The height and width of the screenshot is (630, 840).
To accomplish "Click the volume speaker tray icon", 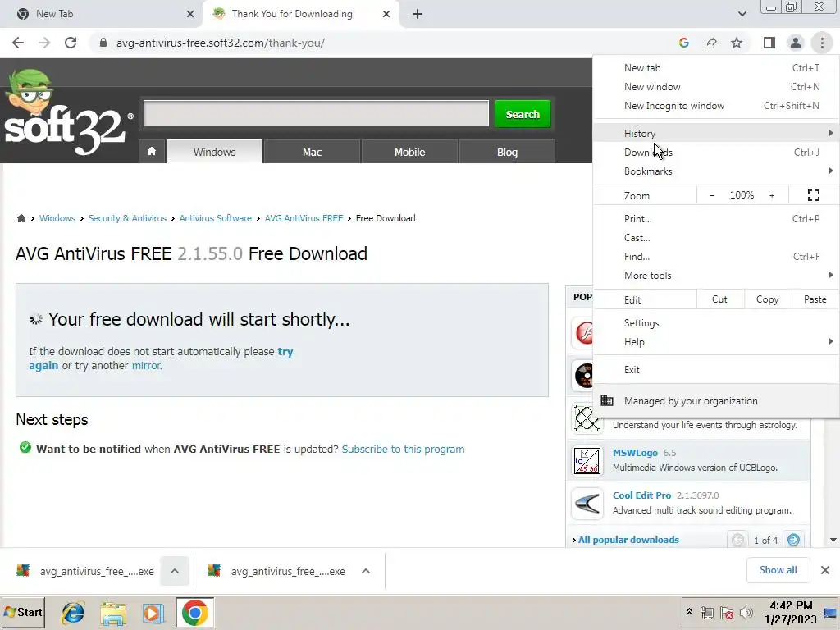I will pyautogui.click(x=746, y=612).
